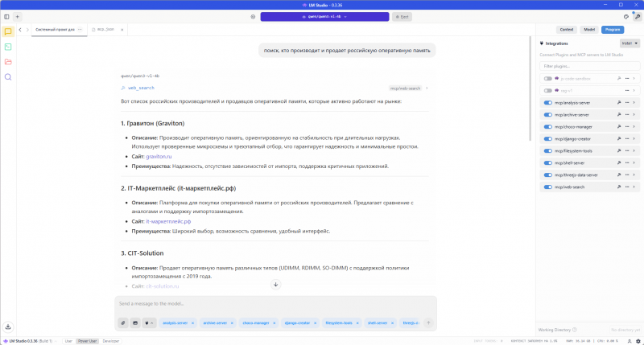Image resolution: width=644 pixels, height=345 pixels.
Task: Click the scroll-to-bottom arrow in chat
Action: click(x=275, y=285)
